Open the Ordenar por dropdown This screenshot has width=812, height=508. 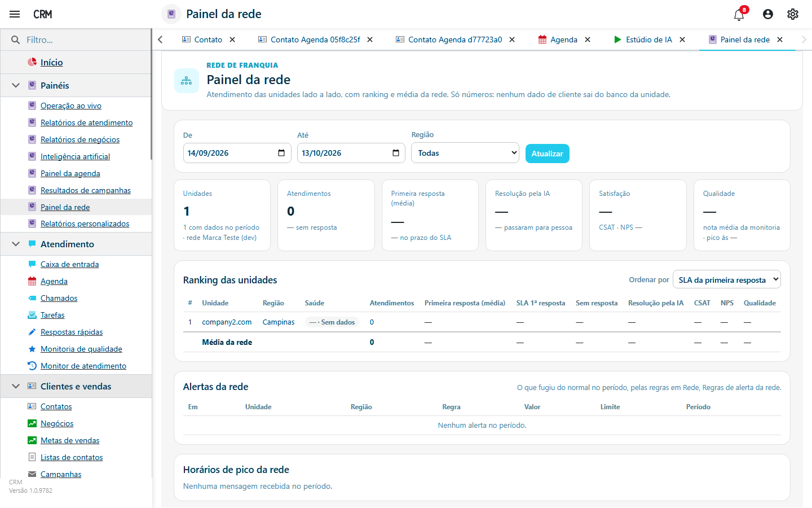pos(727,279)
